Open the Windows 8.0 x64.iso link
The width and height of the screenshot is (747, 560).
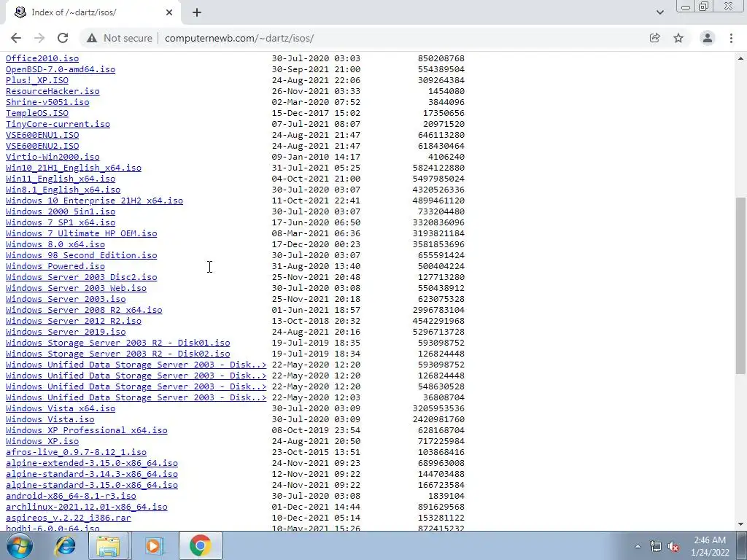[x=55, y=244]
